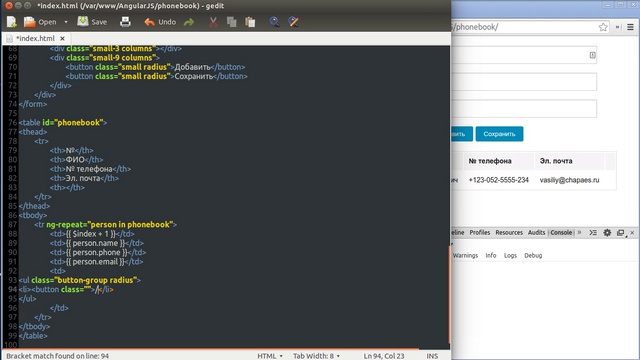Close the *index.html tab

(x=62, y=38)
